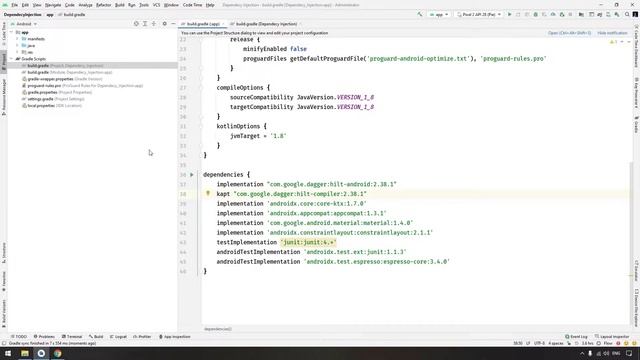Viewport: 640px width, 360px height.
Task: Click the run gutter arrow beside dependencies
Action: pos(192,175)
